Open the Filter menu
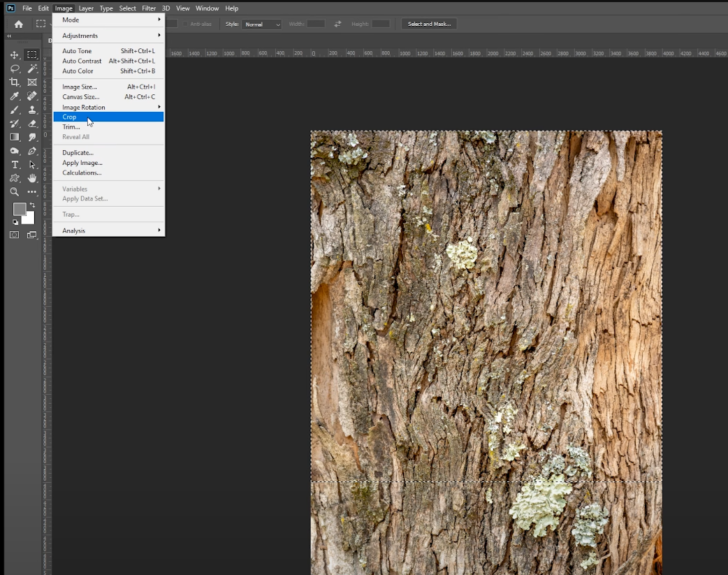This screenshot has width=728, height=575. pyautogui.click(x=149, y=8)
